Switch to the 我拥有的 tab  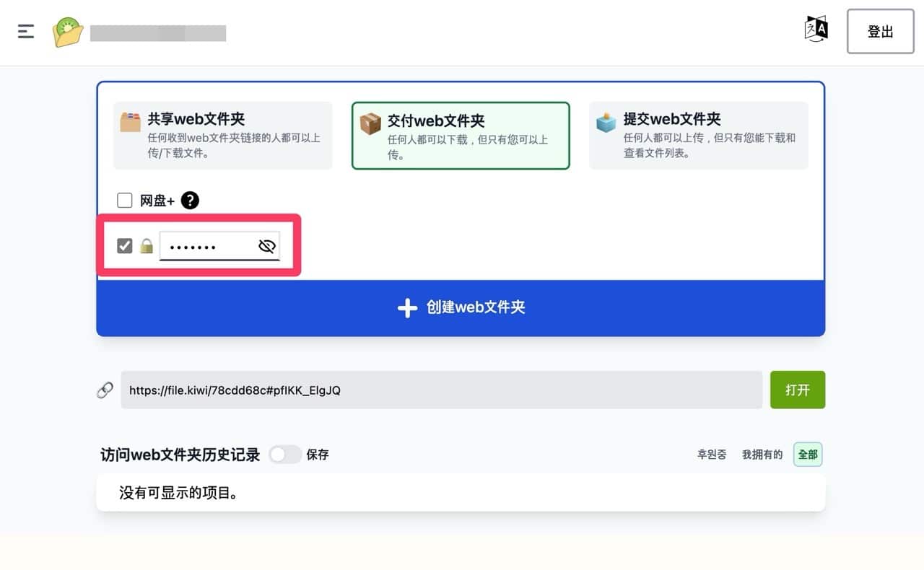762,454
